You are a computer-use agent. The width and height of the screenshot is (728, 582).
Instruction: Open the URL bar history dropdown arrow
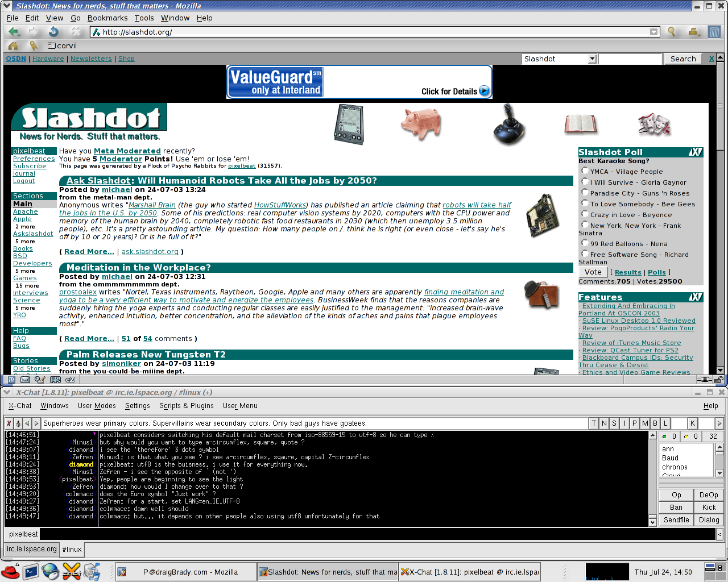pyautogui.click(x=654, y=32)
